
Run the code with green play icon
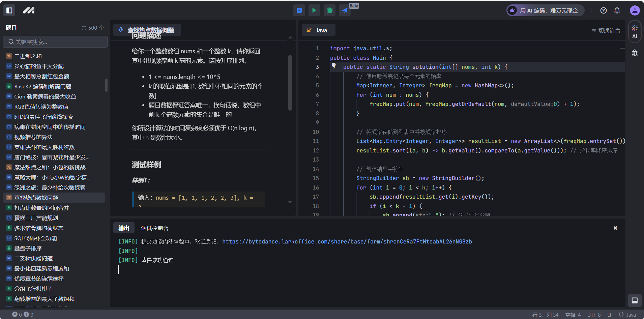314,10
